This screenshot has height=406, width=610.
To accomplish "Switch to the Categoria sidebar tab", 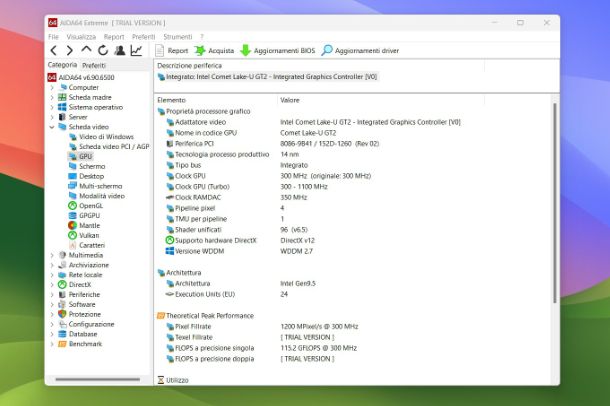I will point(62,65).
